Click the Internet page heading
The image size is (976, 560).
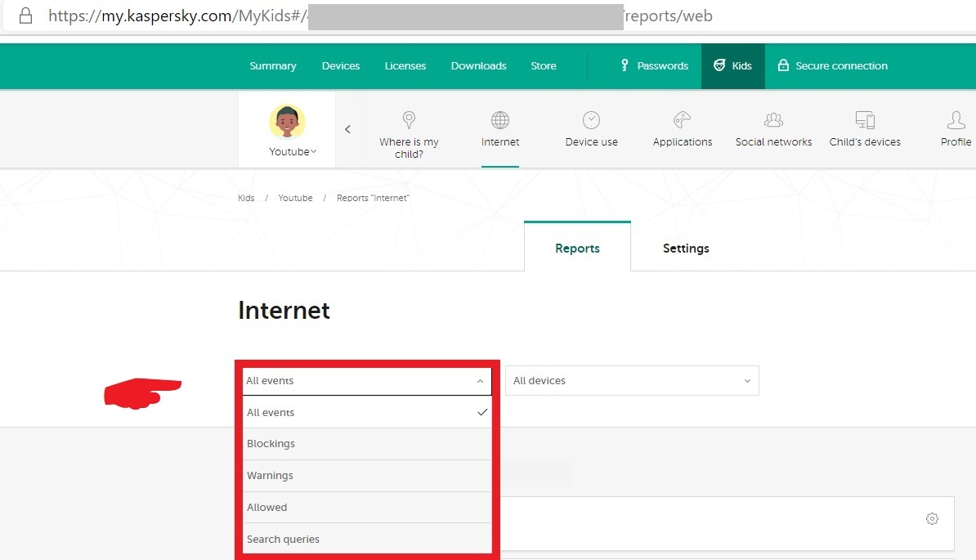tap(284, 310)
